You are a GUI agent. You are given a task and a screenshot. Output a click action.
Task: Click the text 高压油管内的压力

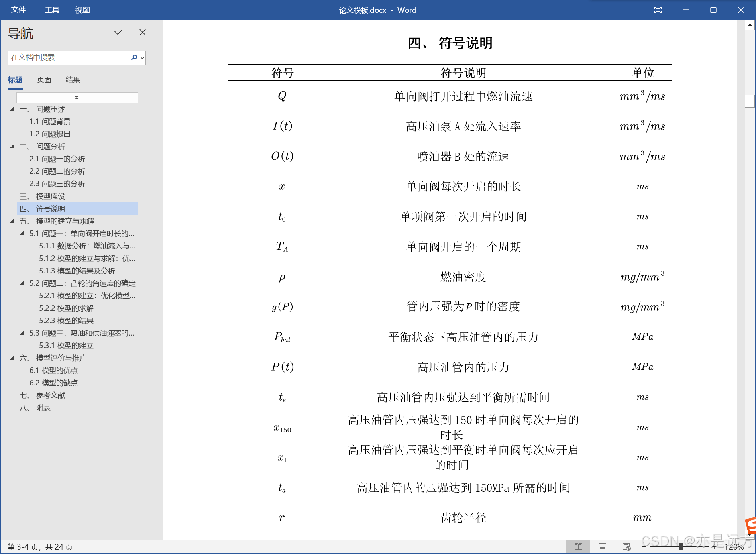(x=463, y=367)
